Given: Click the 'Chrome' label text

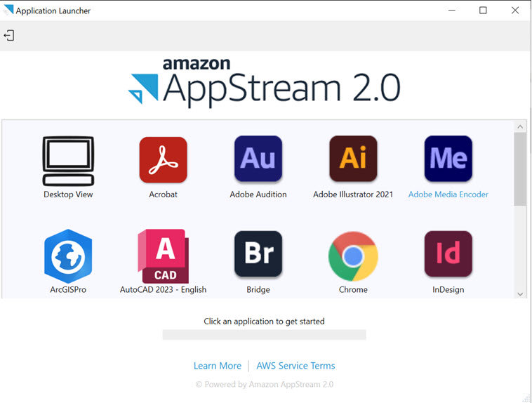Looking at the screenshot, I should point(353,289).
